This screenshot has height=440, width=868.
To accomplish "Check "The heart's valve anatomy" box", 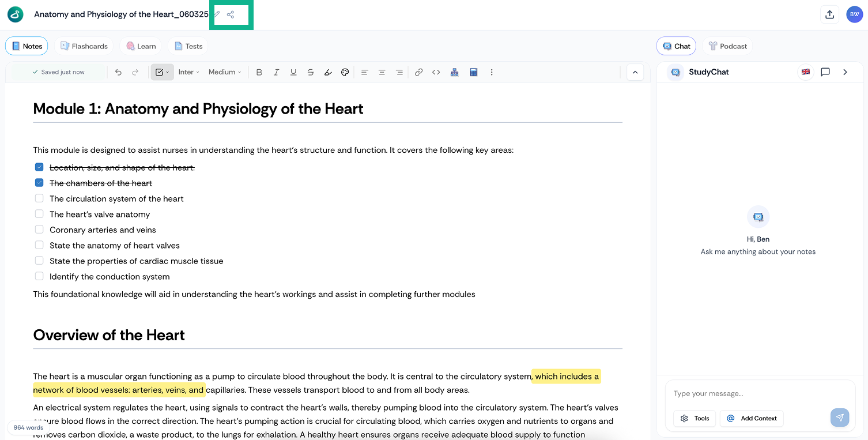I will tap(39, 214).
